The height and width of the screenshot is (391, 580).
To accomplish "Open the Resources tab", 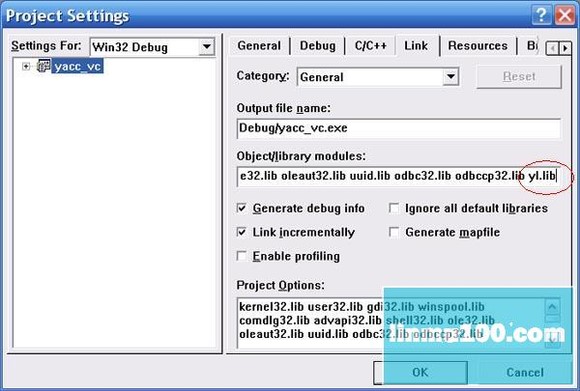I will 478,46.
